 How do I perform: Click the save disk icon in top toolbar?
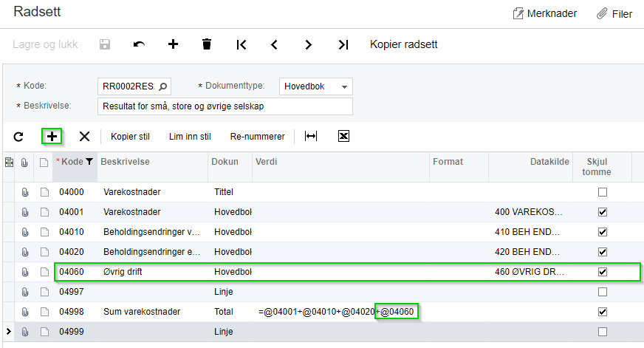(105, 44)
